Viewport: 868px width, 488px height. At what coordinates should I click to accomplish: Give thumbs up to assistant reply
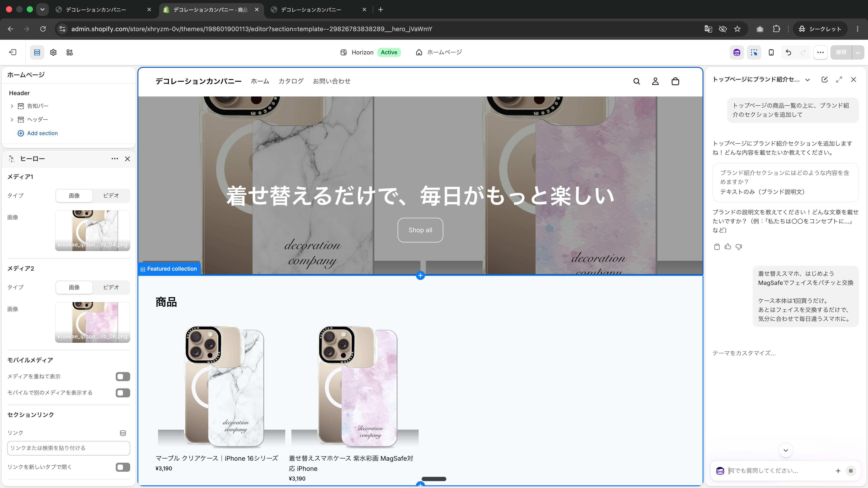point(728,246)
